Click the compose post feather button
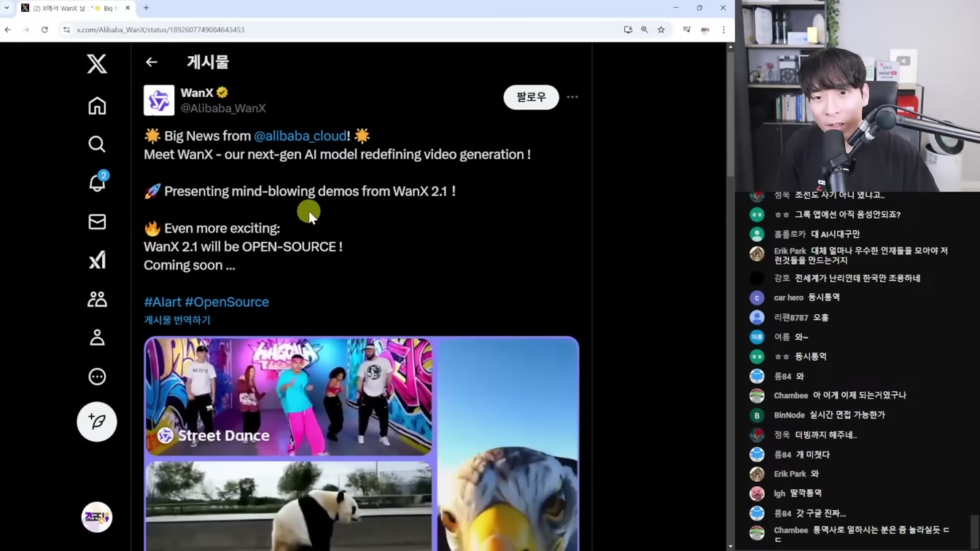 point(97,422)
